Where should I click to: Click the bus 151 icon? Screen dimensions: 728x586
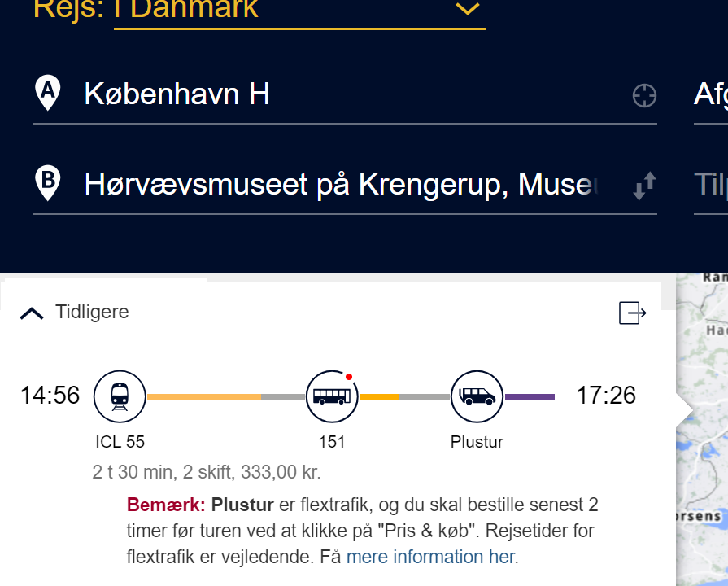(x=332, y=396)
